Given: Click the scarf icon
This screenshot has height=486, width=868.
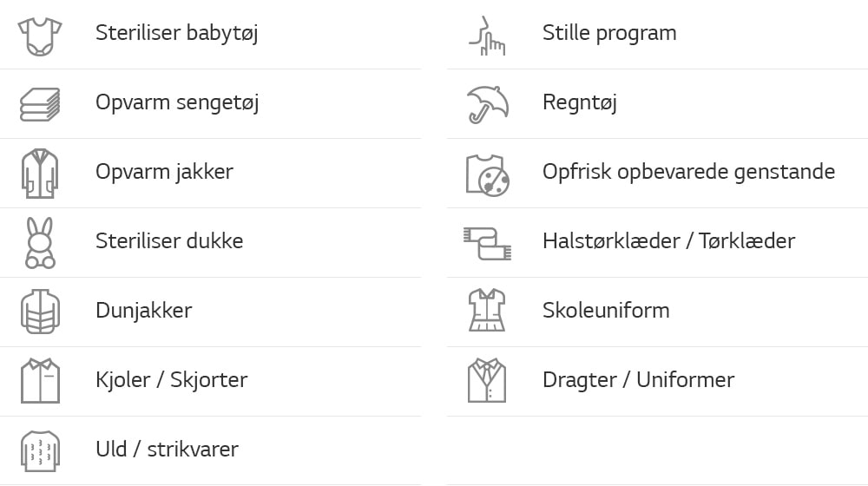Looking at the screenshot, I should (x=487, y=242).
